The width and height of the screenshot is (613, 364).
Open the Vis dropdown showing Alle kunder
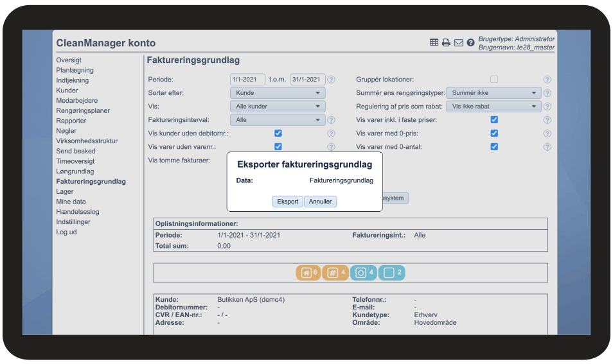[278, 106]
